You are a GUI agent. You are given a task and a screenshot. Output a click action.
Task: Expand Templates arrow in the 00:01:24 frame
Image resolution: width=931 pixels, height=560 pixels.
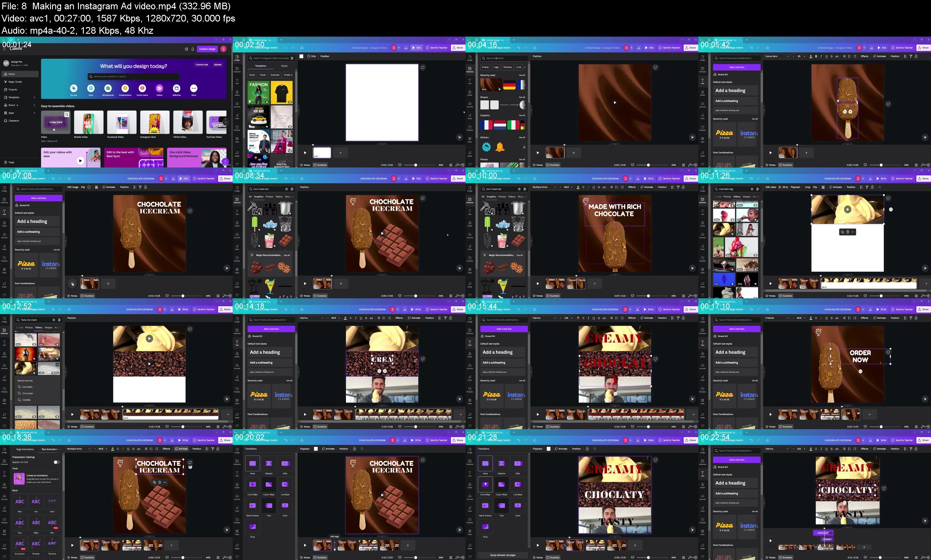pos(34,97)
